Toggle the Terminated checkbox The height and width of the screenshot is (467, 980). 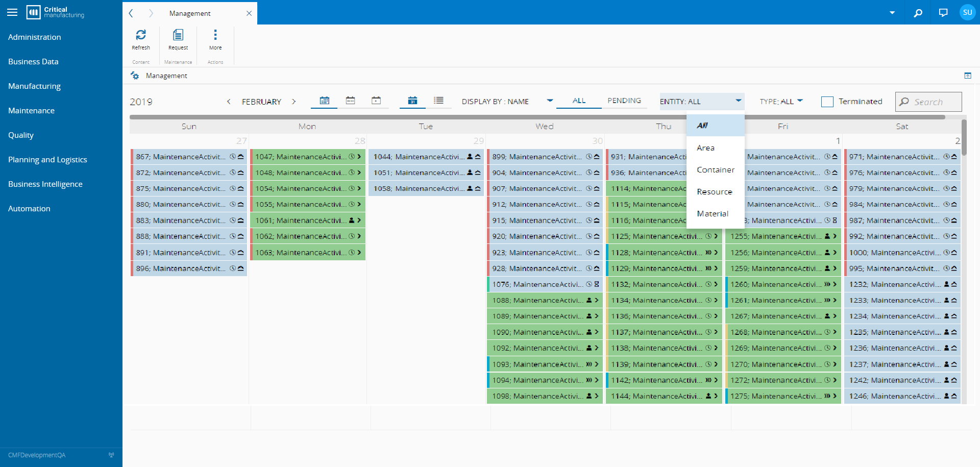click(827, 102)
